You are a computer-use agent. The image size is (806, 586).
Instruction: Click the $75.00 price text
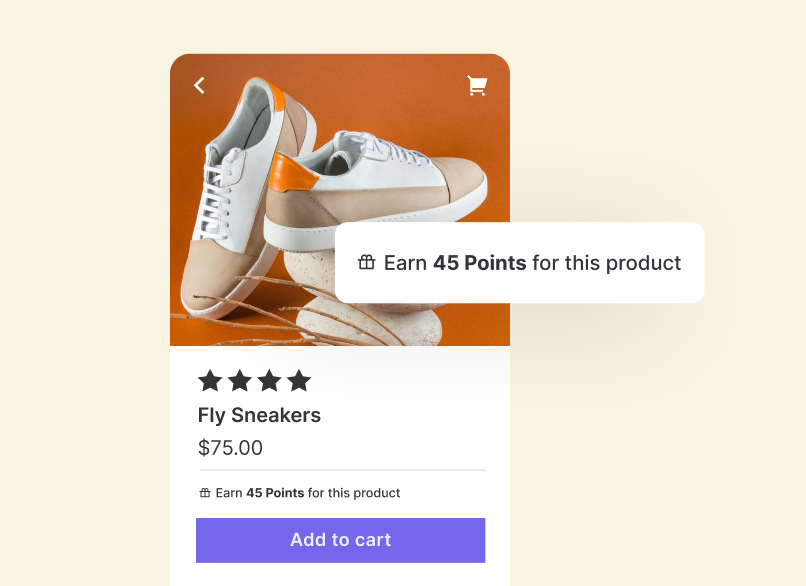point(230,448)
